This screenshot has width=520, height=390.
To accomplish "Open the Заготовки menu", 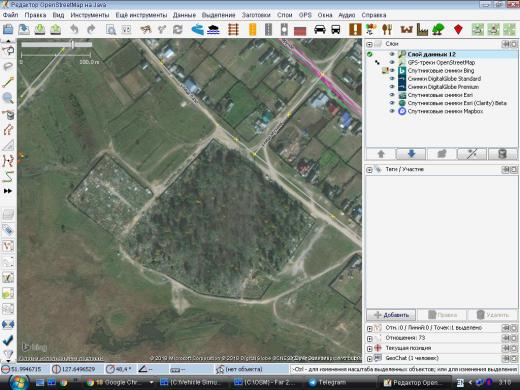I will [x=256, y=15].
